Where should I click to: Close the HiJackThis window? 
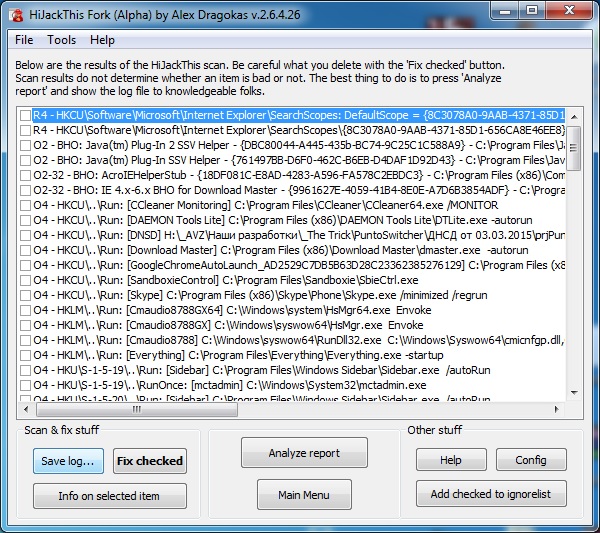pyautogui.click(x=569, y=11)
